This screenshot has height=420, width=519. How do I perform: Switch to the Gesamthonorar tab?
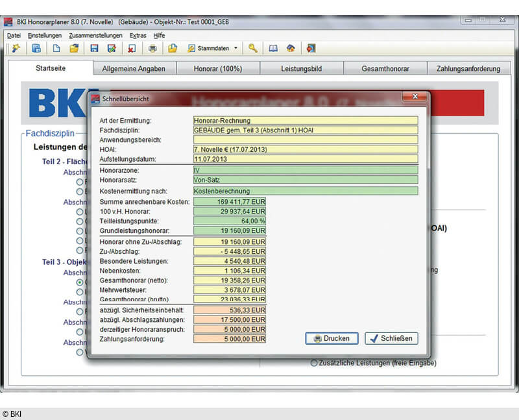click(x=385, y=69)
